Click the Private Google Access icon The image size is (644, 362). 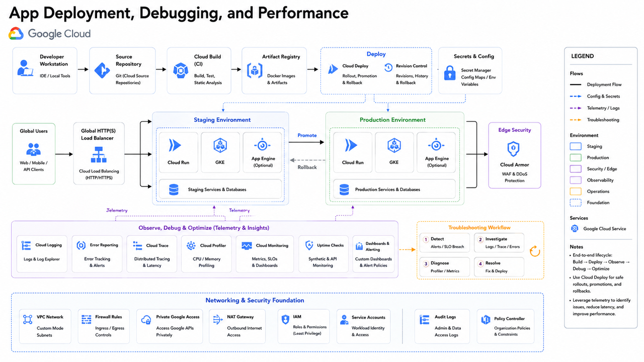coord(146,320)
